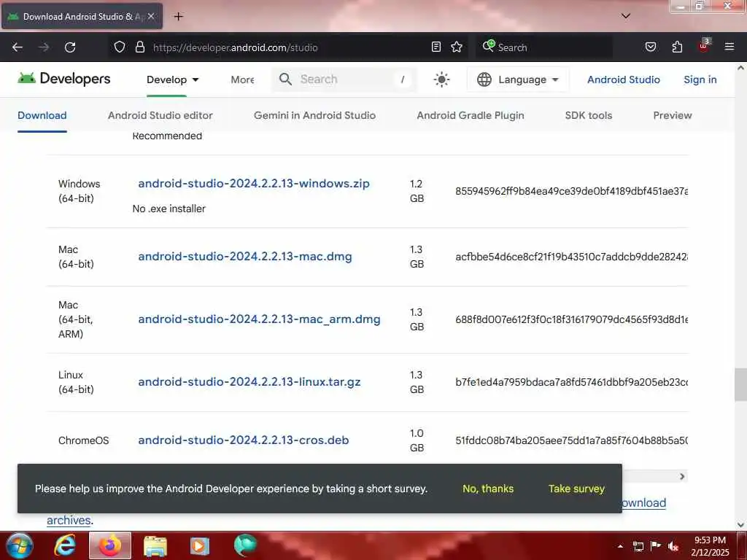Toggle the light/dark theme sun icon
The height and width of the screenshot is (560, 747).
pos(441,79)
